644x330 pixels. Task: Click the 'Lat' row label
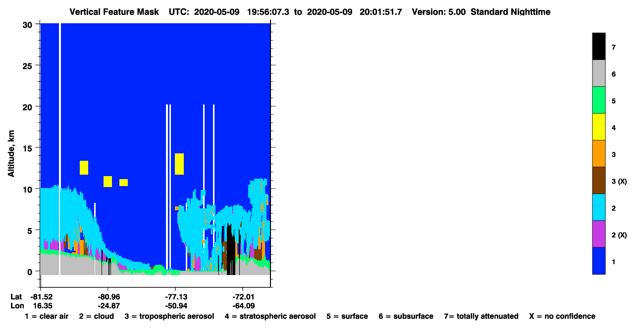(16, 297)
